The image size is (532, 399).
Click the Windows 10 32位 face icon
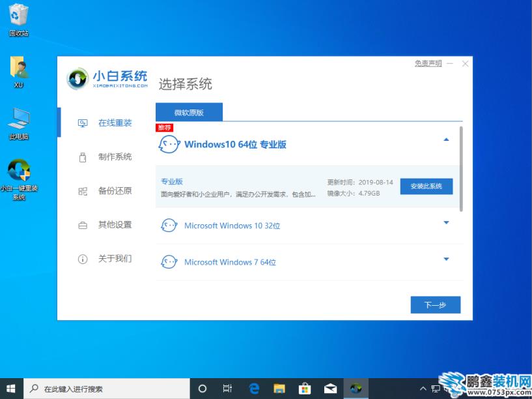[x=169, y=226]
